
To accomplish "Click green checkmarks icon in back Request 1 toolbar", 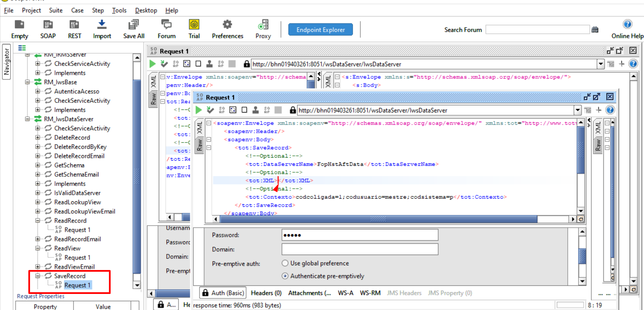I will (x=164, y=64).
